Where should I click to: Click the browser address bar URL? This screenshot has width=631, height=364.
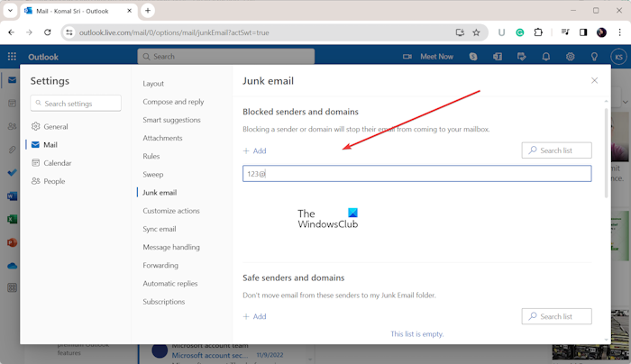click(174, 32)
